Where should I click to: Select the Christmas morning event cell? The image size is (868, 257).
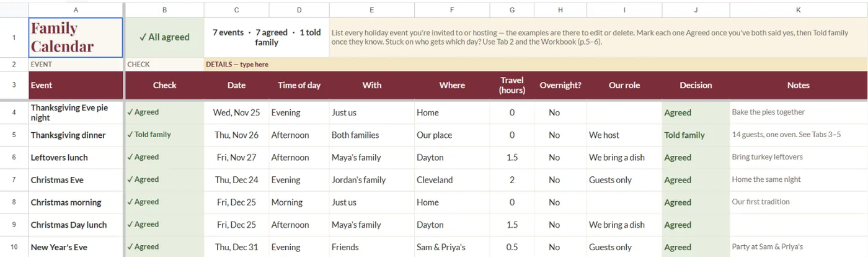pos(76,202)
